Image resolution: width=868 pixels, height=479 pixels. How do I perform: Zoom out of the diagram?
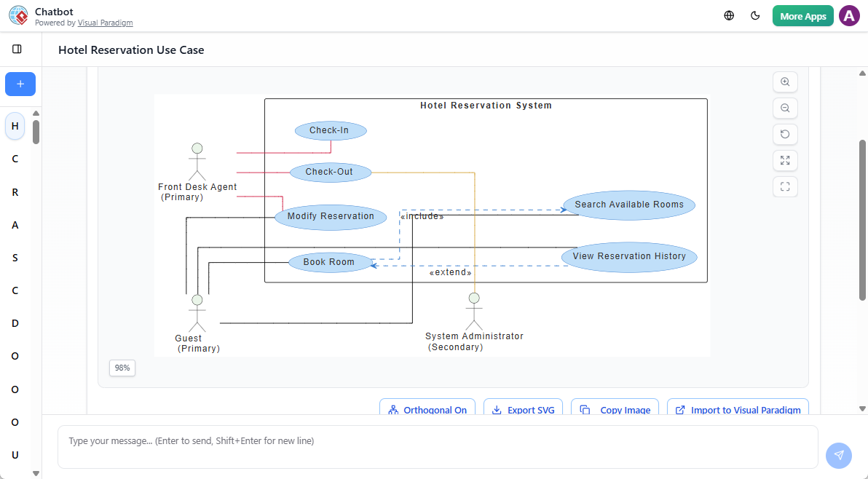pyautogui.click(x=785, y=108)
